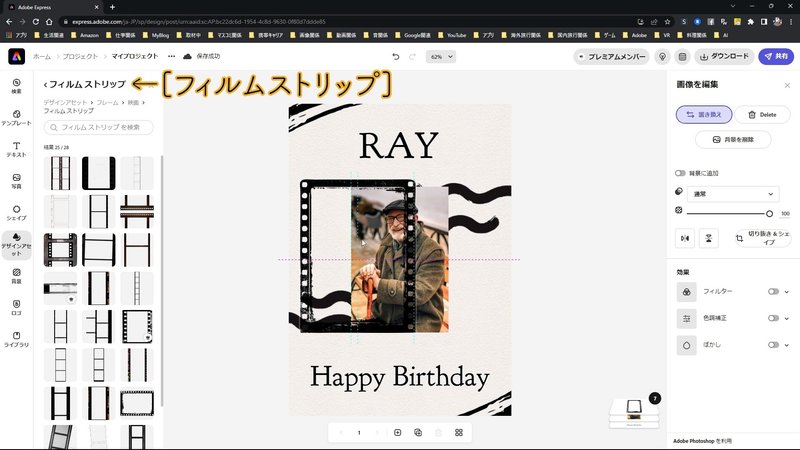
Task: Click the cloud save status icon
Action: point(187,56)
